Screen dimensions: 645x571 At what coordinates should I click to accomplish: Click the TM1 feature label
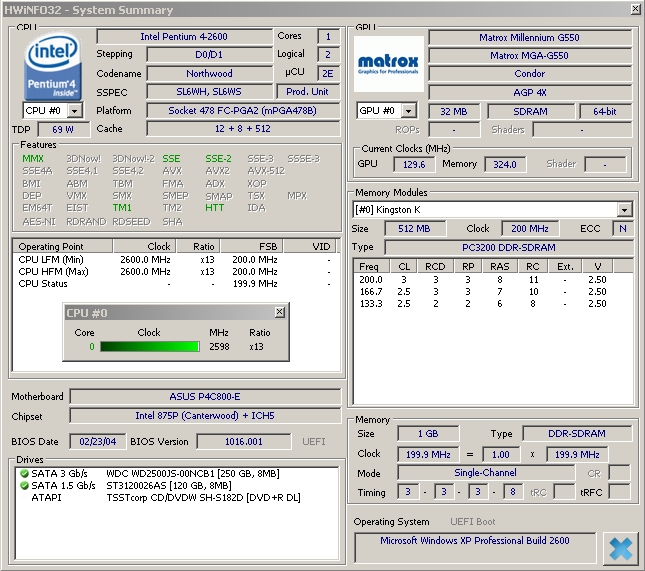pyautogui.click(x=122, y=208)
